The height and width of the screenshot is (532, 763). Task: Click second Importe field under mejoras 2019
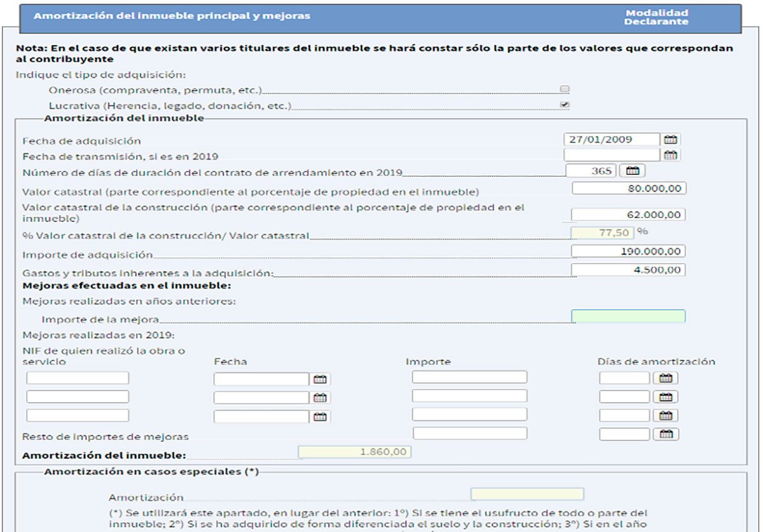coord(469,396)
